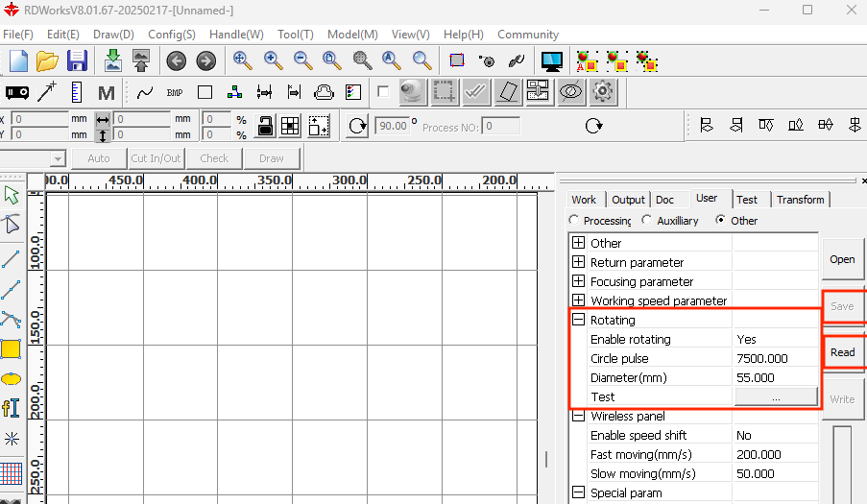Switch to the Transform tab
867x504 pixels.
(x=800, y=200)
